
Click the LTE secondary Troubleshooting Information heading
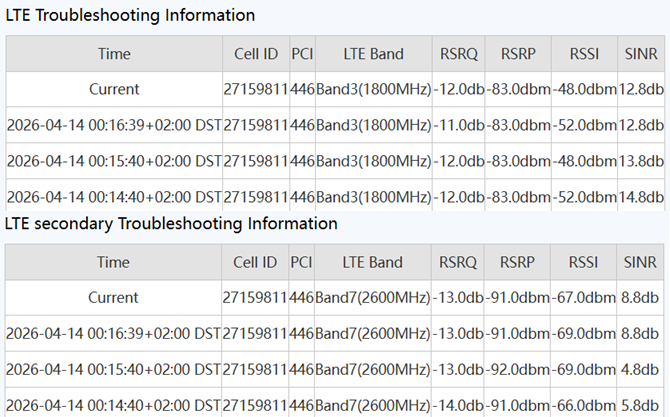click(x=171, y=223)
